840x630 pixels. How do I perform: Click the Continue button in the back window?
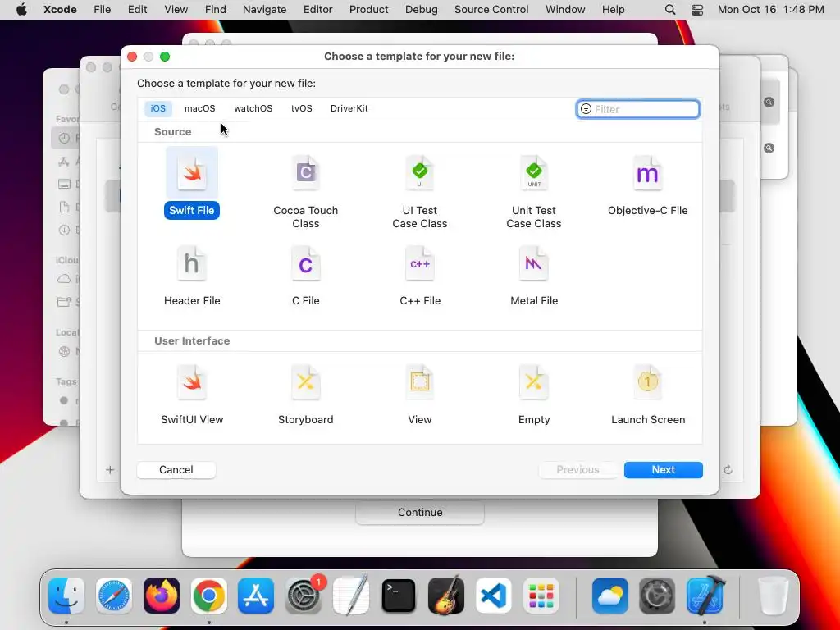tap(420, 513)
